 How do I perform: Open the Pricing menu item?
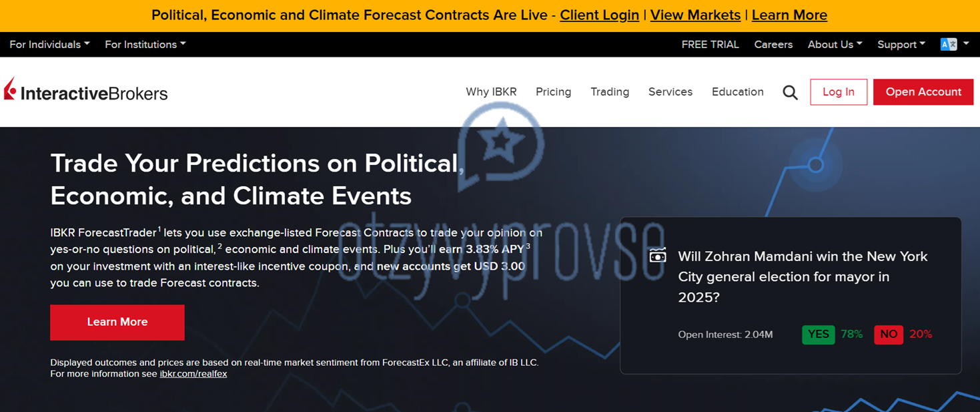pyautogui.click(x=554, y=92)
